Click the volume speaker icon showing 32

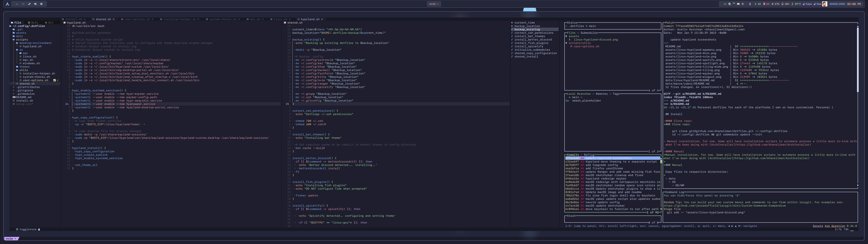pos(755,4)
